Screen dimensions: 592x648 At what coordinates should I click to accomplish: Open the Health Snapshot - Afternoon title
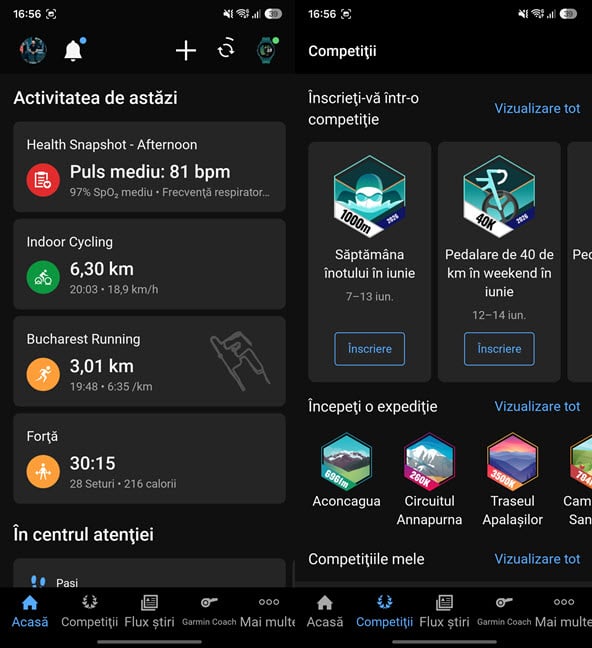(x=112, y=145)
